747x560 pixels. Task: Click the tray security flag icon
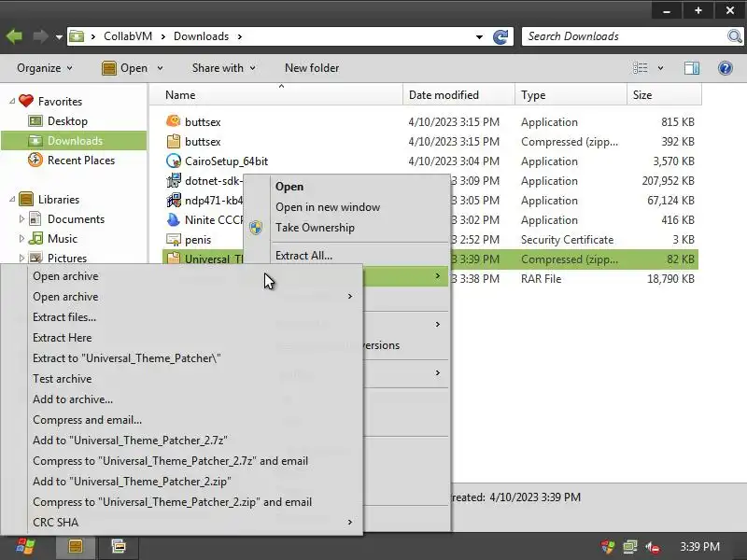pyautogui.click(x=608, y=547)
